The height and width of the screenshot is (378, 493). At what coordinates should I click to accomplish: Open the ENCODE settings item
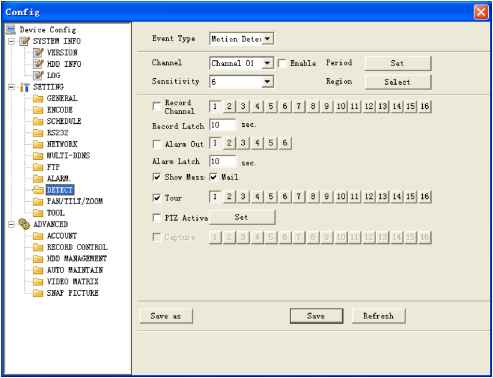[x=60, y=110]
